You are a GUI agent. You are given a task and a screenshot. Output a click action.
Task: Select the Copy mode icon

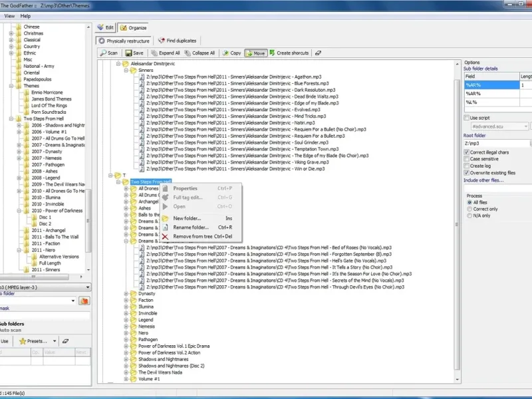click(225, 53)
